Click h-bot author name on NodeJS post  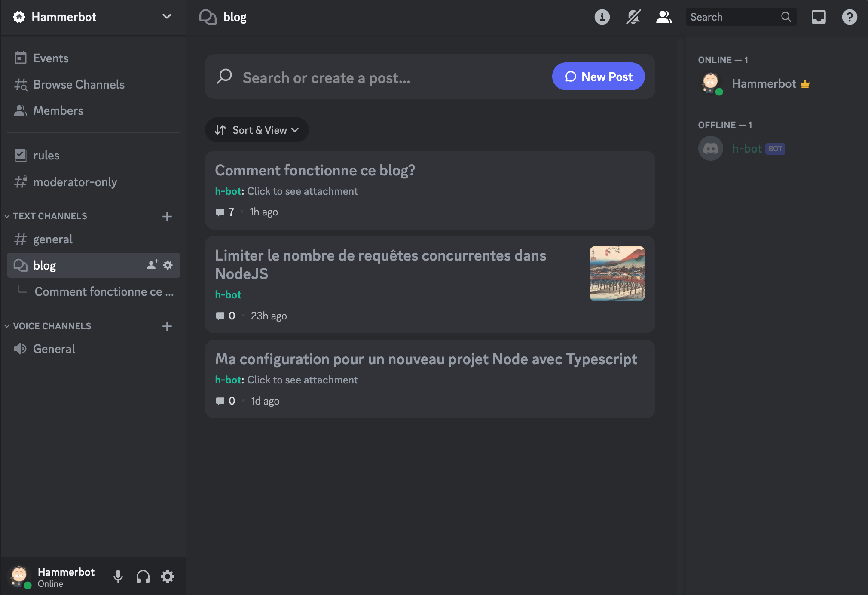228,294
